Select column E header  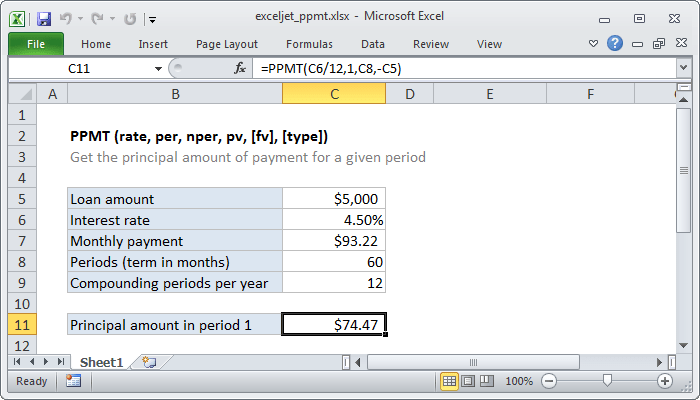490,94
